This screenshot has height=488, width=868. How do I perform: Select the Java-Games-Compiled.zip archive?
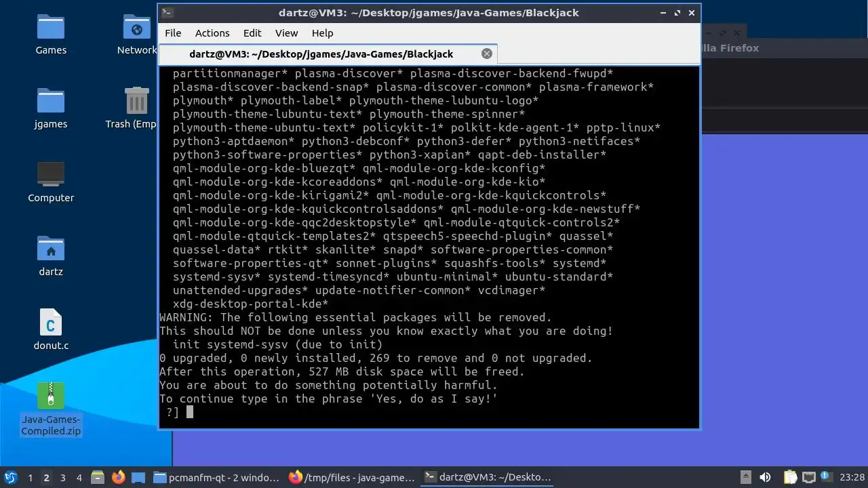51,410
